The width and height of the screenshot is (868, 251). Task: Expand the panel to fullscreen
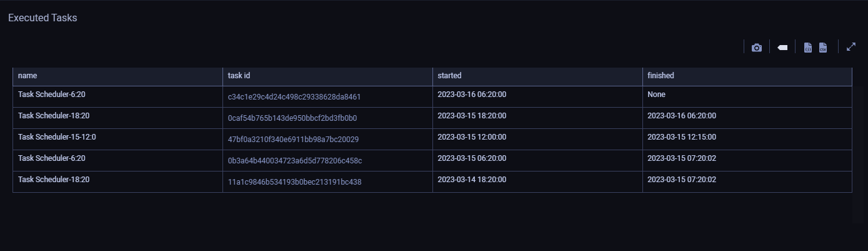click(851, 47)
